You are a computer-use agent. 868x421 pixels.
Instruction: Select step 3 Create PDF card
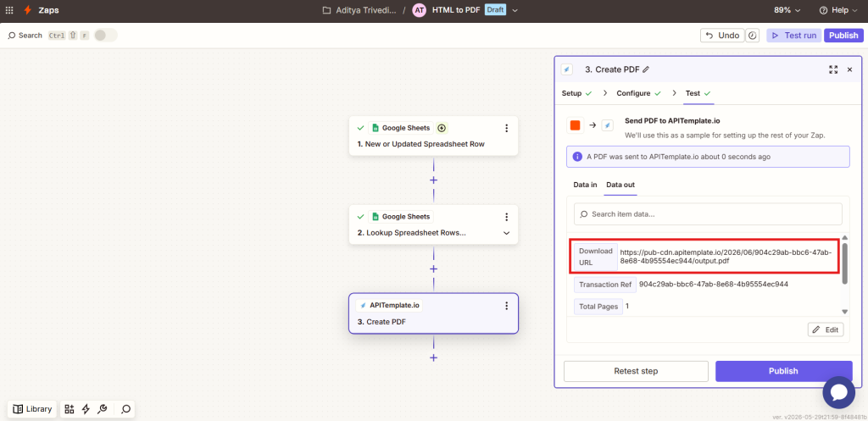click(433, 313)
